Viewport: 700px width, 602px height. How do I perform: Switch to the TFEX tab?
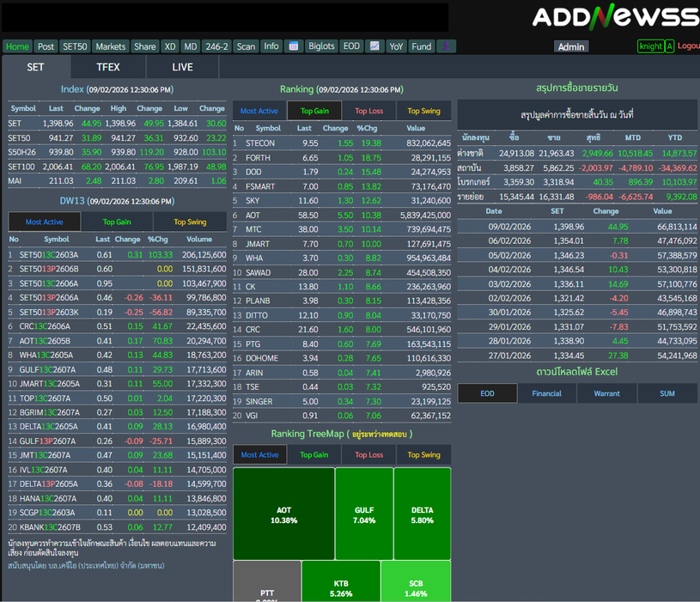coord(108,67)
